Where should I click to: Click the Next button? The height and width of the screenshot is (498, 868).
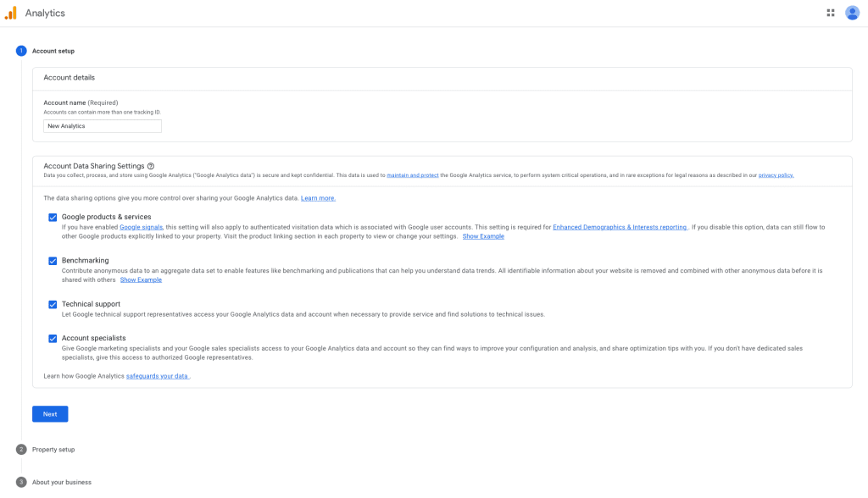point(50,413)
